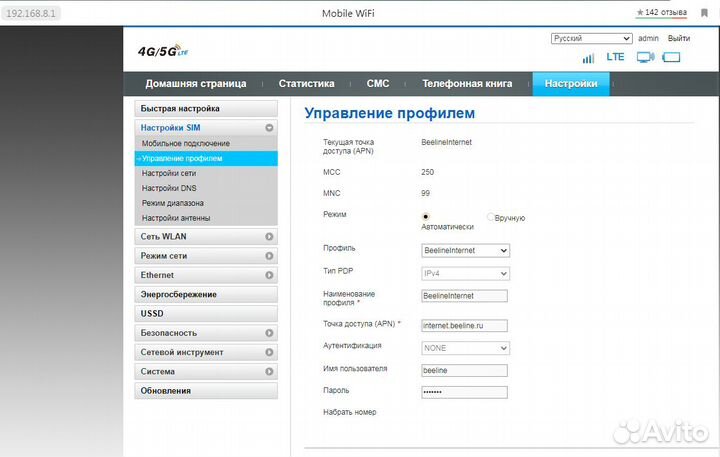
Task: Expand the Сетевой инструмент section
Action: (206, 352)
